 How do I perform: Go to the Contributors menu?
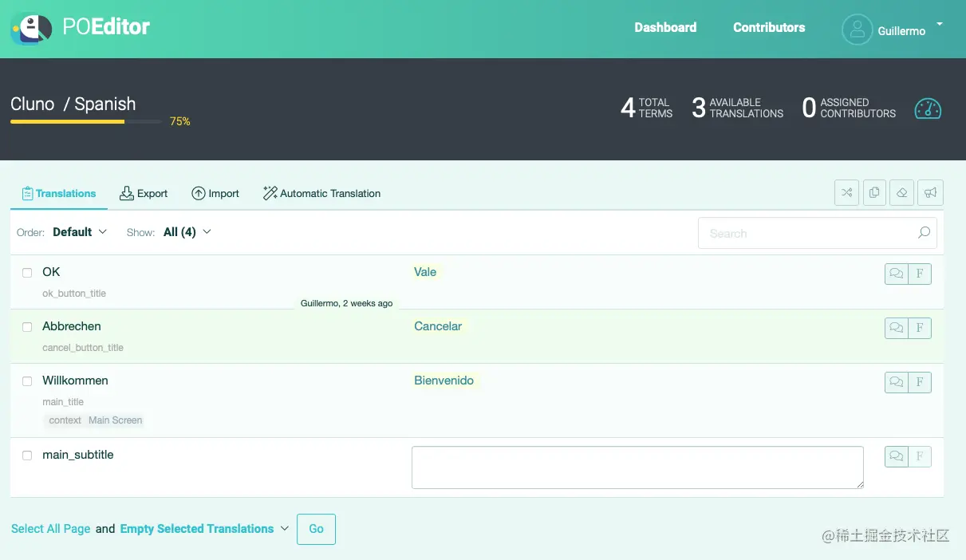tap(769, 27)
